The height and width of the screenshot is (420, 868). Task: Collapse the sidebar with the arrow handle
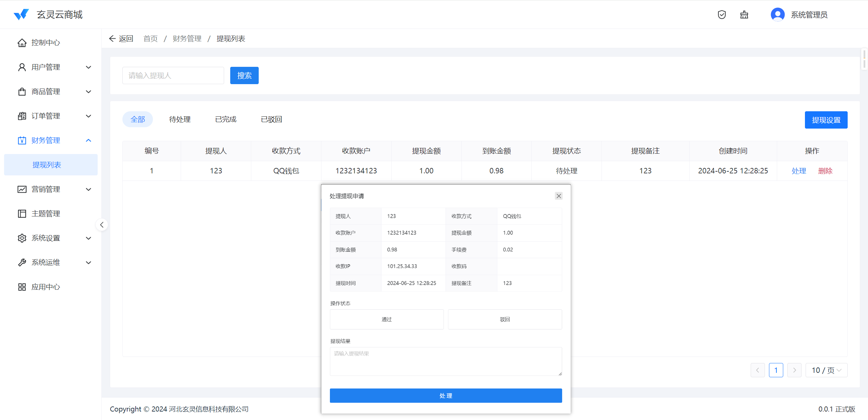click(x=102, y=225)
